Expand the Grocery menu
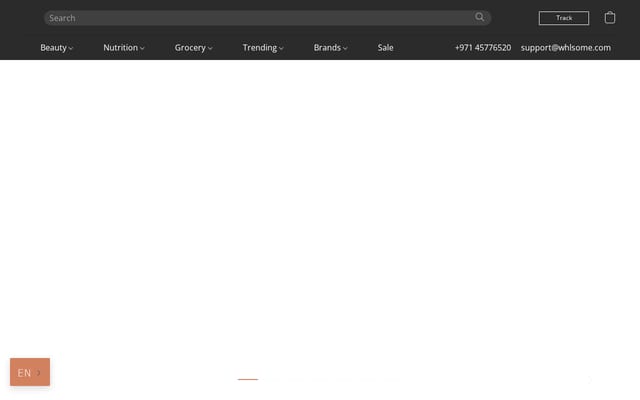The image size is (640, 400). tap(193, 48)
